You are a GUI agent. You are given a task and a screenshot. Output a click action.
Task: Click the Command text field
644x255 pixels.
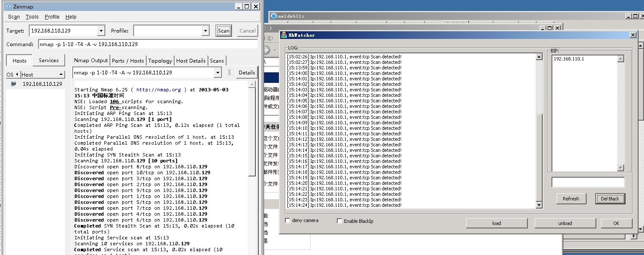pos(148,44)
